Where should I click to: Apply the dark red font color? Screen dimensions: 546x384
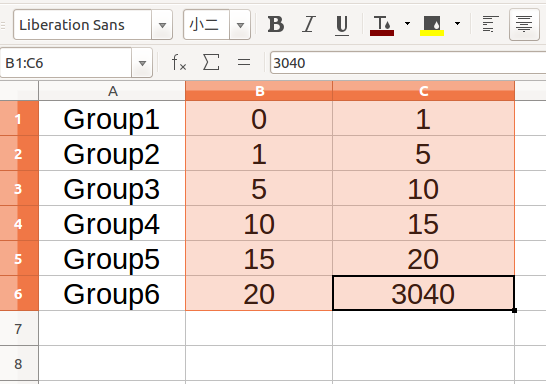[x=382, y=25]
